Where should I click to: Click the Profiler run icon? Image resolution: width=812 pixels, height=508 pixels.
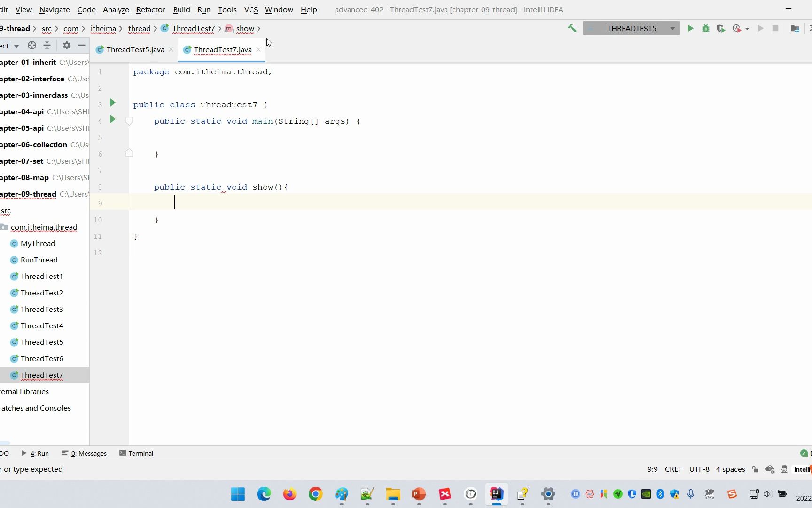point(736,28)
